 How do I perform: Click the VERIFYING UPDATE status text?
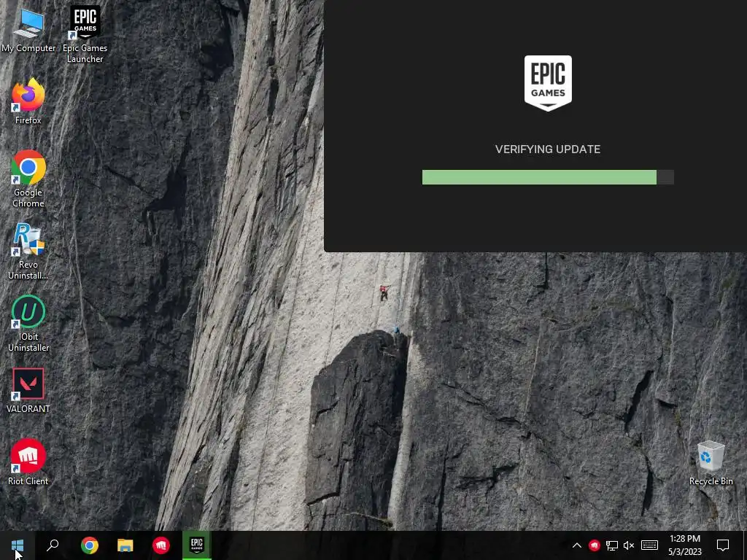pyautogui.click(x=548, y=149)
